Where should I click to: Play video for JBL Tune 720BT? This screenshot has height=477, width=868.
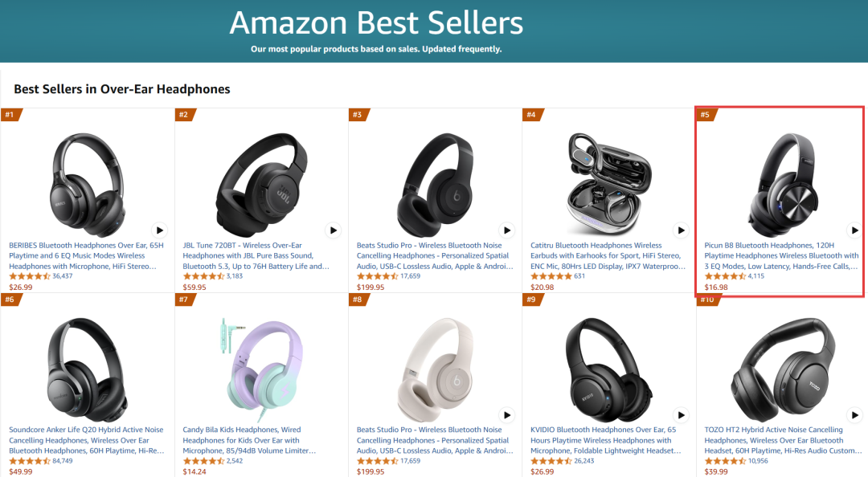[333, 230]
